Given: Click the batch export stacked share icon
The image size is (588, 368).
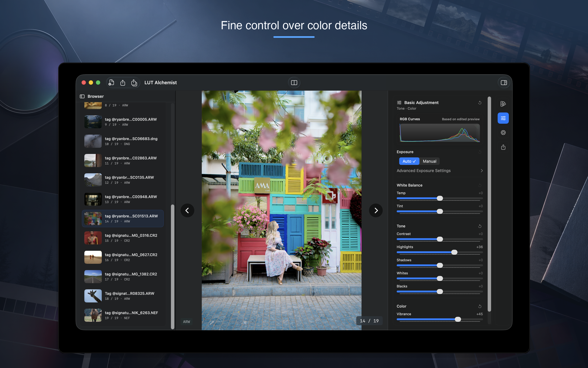Looking at the screenshot, I should 134,83.
